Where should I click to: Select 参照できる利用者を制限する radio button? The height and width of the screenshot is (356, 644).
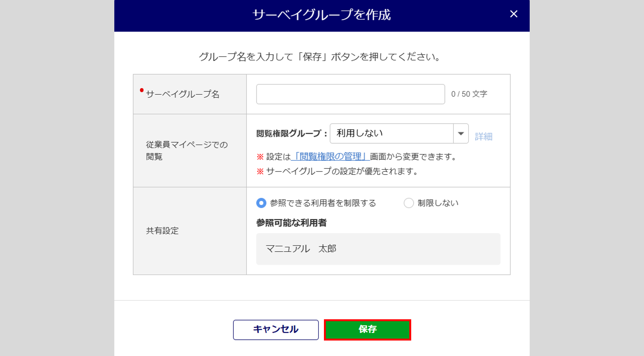coord(261,203)
